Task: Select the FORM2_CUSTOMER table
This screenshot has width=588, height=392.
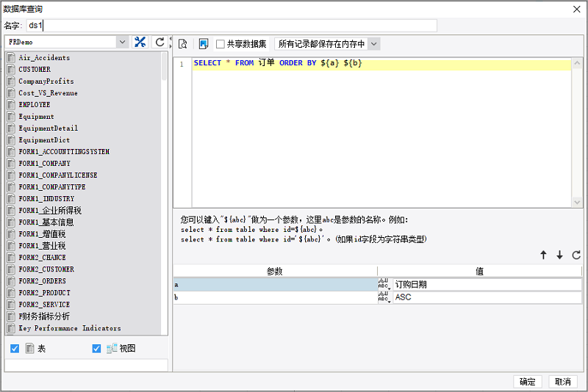Action: click(46, 269)
